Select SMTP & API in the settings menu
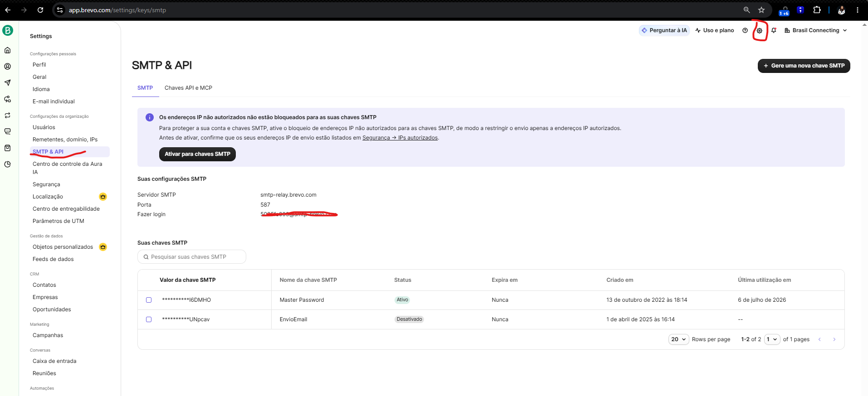The height and width of the screenshot is (396, 868). point(70,152)
